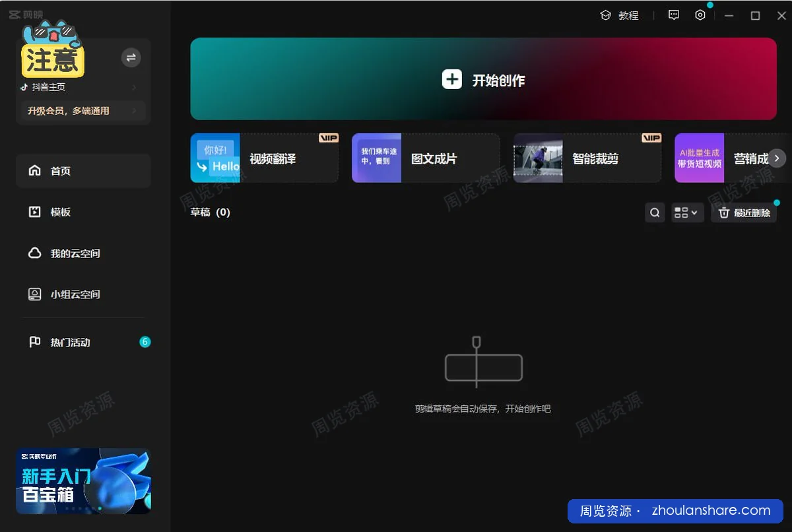The height and width of the screenshot is (532, 792).
Task: Open 抖音主页 link
Action: 79,87
